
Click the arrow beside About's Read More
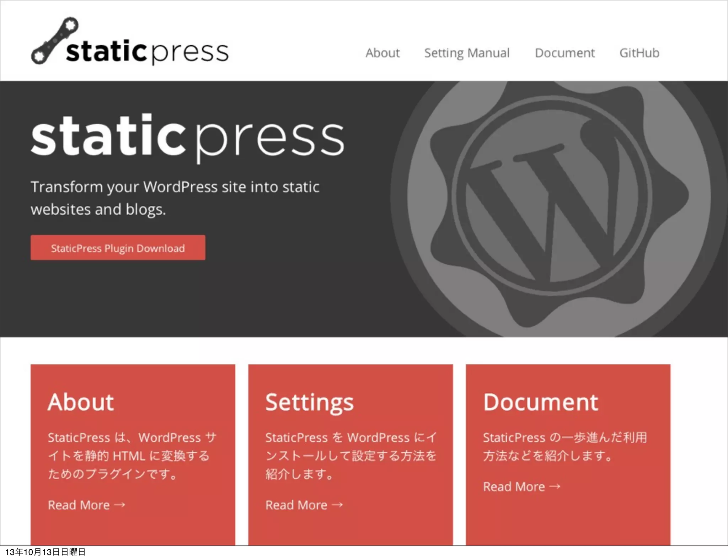120,505
